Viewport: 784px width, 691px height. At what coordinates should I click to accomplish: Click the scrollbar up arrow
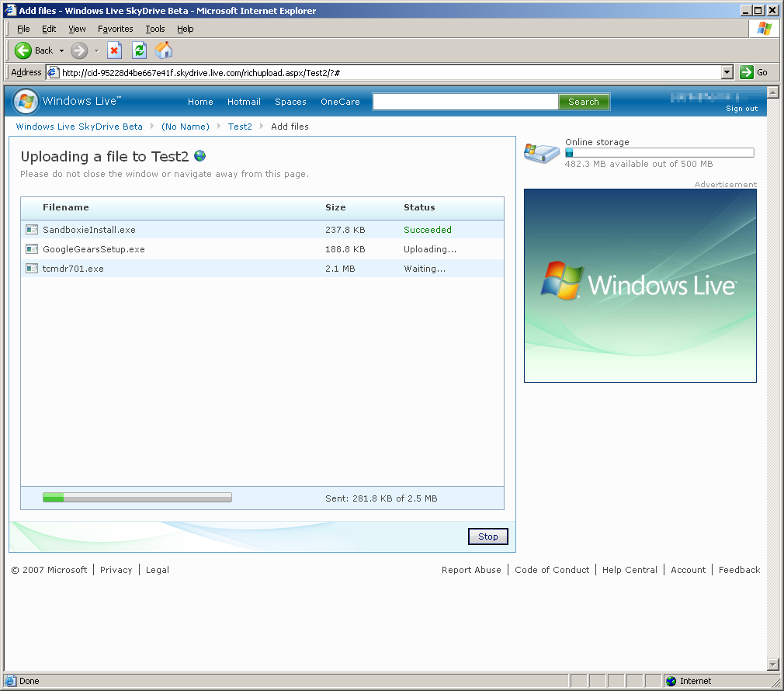coord(773,92)
